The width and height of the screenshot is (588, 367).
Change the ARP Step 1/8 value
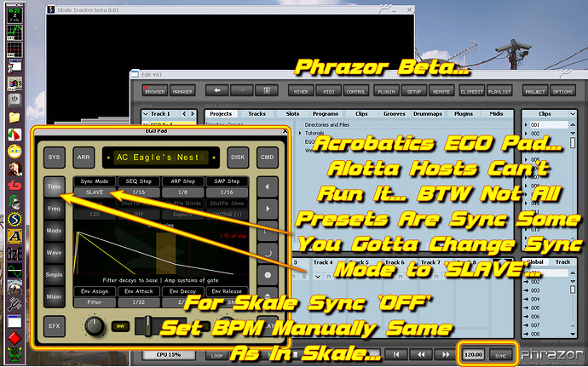(183, 192)
